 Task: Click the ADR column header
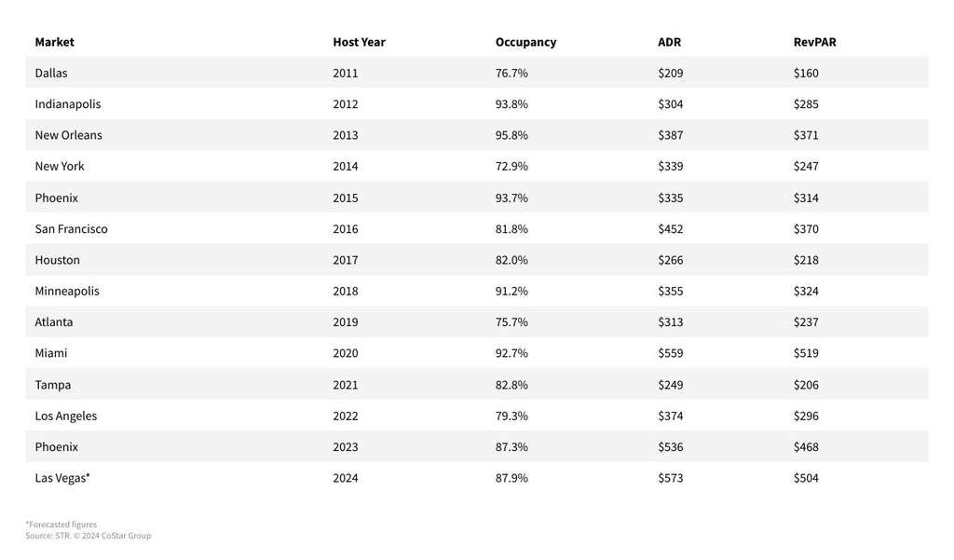669,42
